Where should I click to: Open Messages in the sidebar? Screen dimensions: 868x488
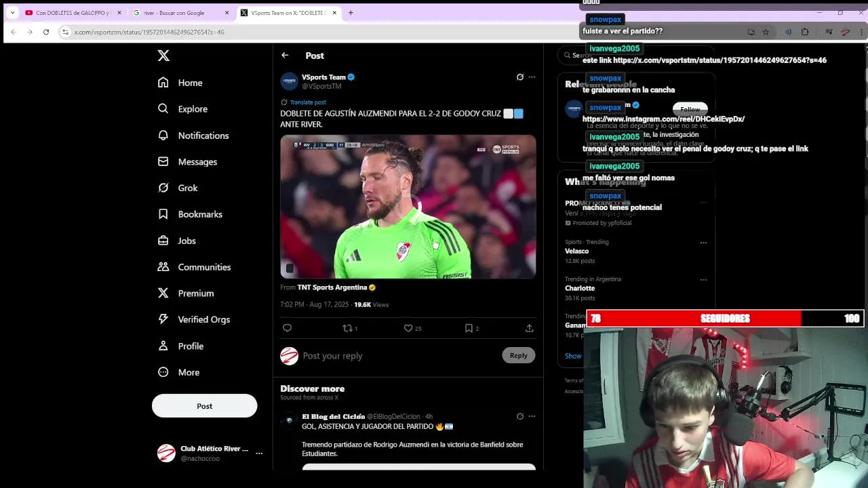pos(187,162)
